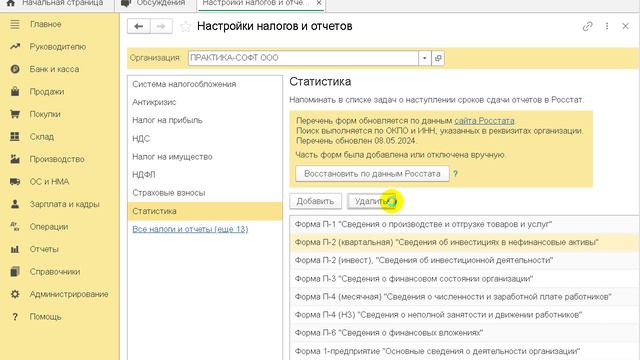Select row Форма П-3 финансовом состоянии
This screenshot has height=360, width=640.
pyautogui.click(x=464, y=278)
